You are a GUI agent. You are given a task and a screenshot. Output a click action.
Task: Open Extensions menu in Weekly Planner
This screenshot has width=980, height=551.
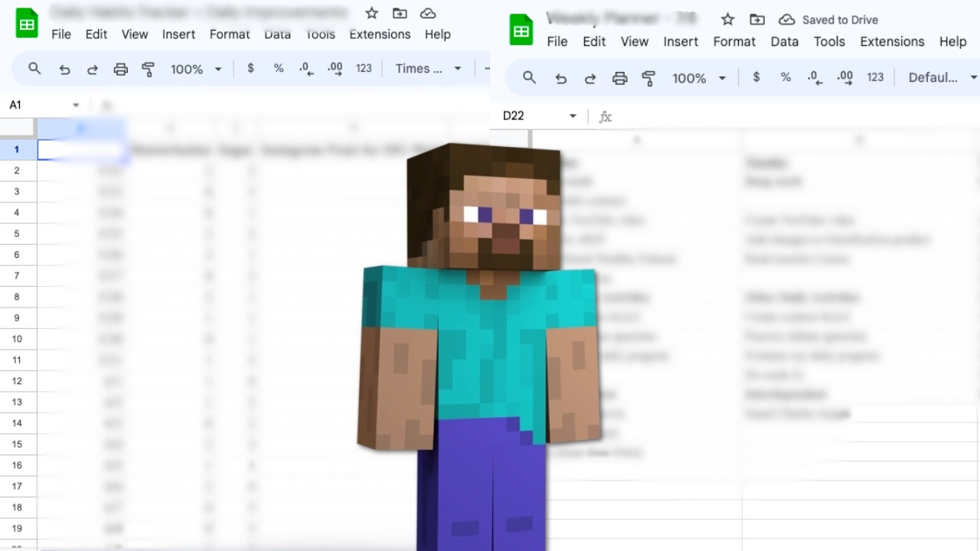tap(892, 41)
